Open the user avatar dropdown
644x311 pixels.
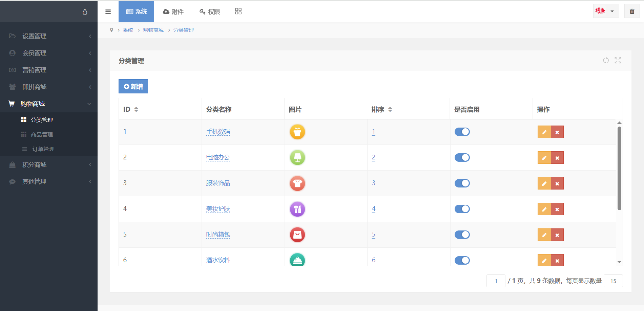[605, 11]
